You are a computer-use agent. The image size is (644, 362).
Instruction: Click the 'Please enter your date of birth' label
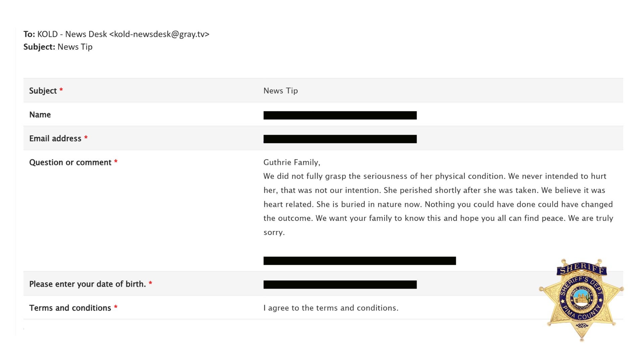[x=88, y=284]
